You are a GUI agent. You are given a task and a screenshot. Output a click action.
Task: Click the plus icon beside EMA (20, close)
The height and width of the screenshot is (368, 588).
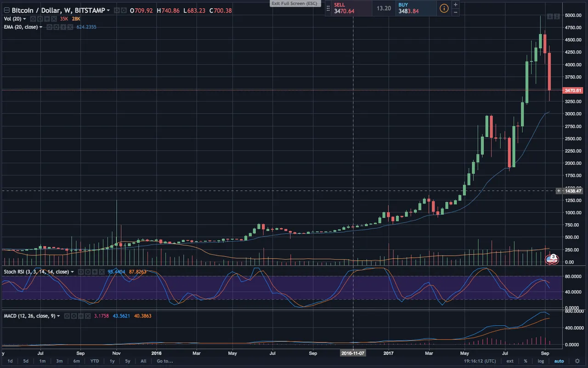pos(63,27)
